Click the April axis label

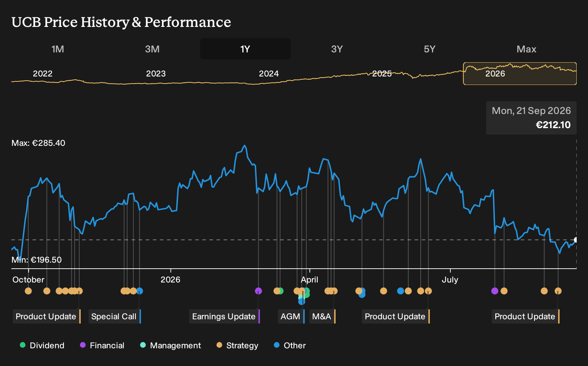click(309, 280)
